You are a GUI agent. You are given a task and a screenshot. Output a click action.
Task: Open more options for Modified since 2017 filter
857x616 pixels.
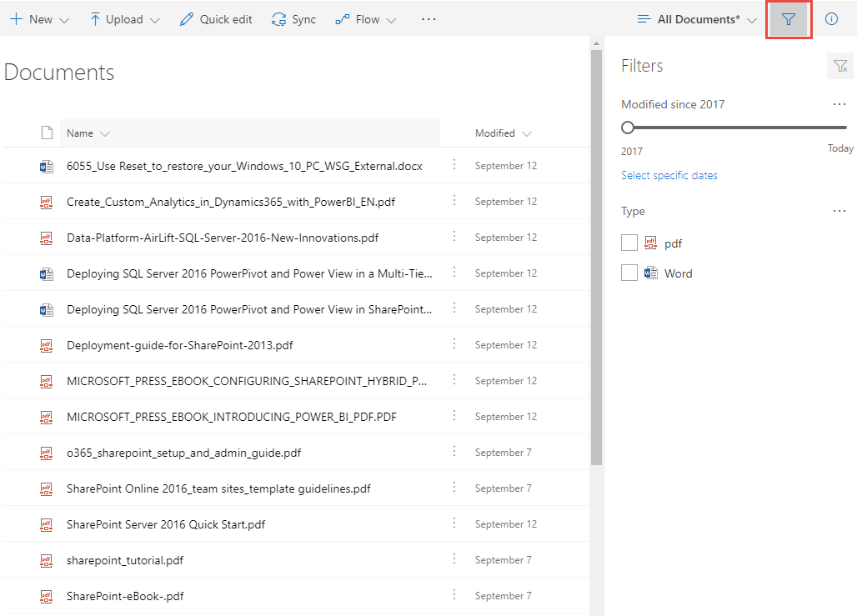[x=839, y=104]
